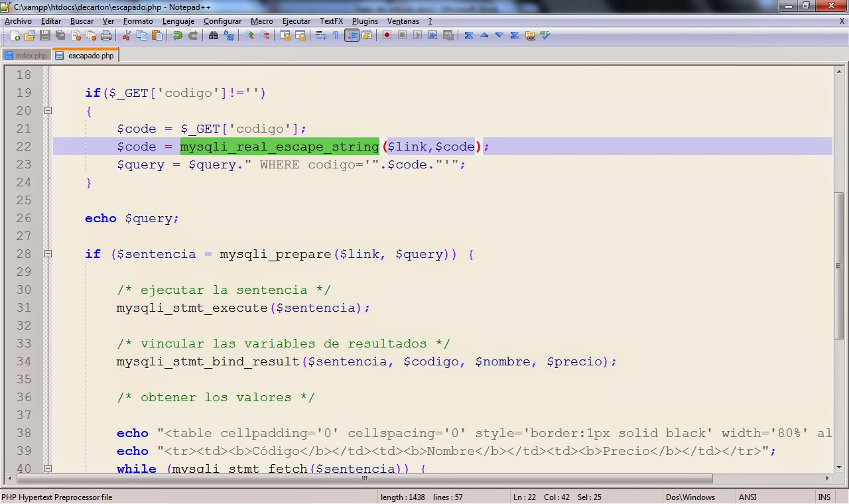Paste clipboard contents into the editor

coord(157,35)
